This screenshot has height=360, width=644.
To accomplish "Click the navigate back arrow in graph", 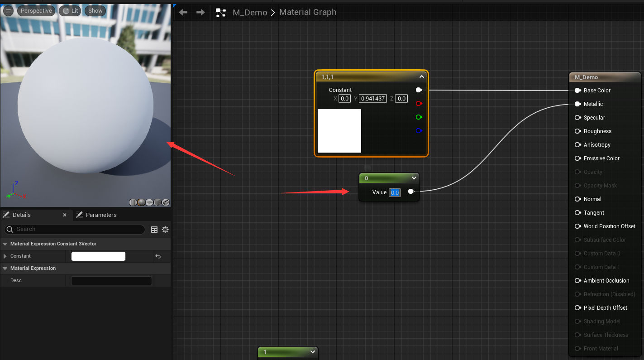I will [183, 12].
